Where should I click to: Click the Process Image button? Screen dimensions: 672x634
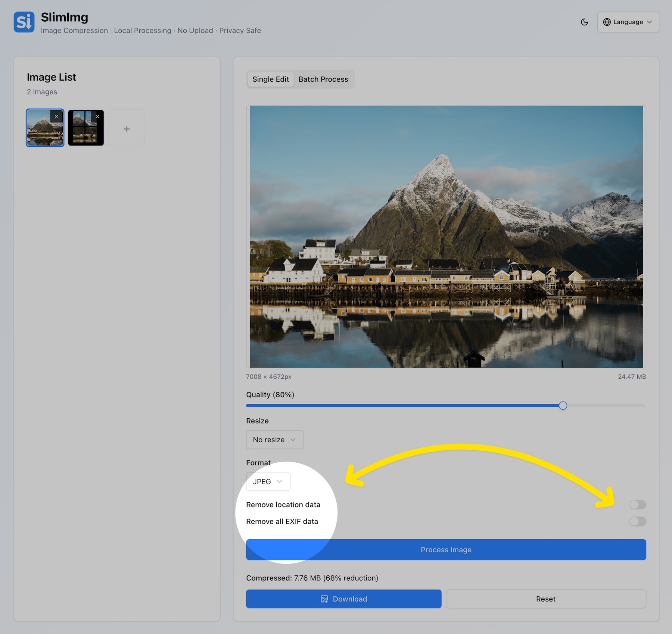coord(446,550)
